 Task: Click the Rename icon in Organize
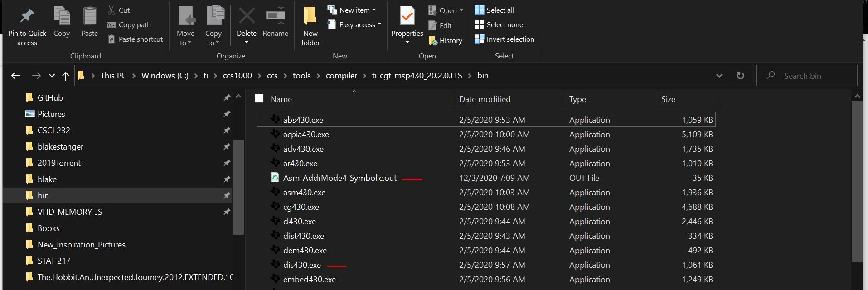pos(275,16)
